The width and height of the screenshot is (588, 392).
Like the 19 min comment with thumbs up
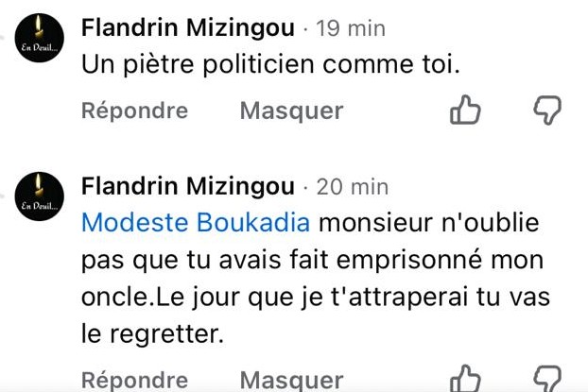tap(465, 111)
